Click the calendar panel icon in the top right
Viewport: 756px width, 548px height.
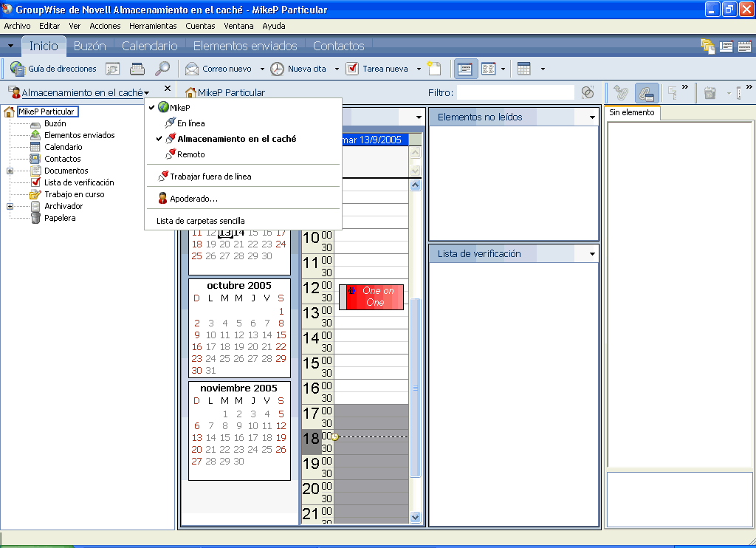click(744, 47)
